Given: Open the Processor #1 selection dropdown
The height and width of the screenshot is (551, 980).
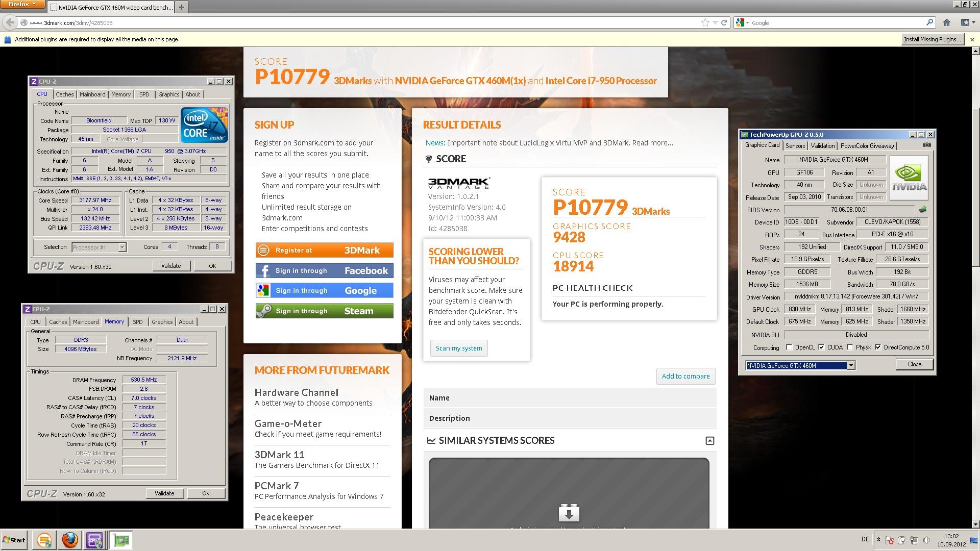Looking at the screenshot, I should click(122, 247).
